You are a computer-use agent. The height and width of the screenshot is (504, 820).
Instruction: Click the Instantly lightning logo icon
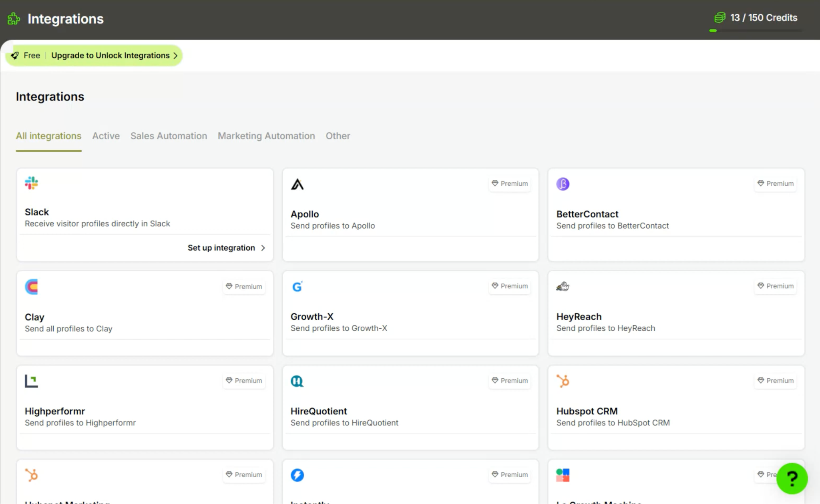point(297,475)
